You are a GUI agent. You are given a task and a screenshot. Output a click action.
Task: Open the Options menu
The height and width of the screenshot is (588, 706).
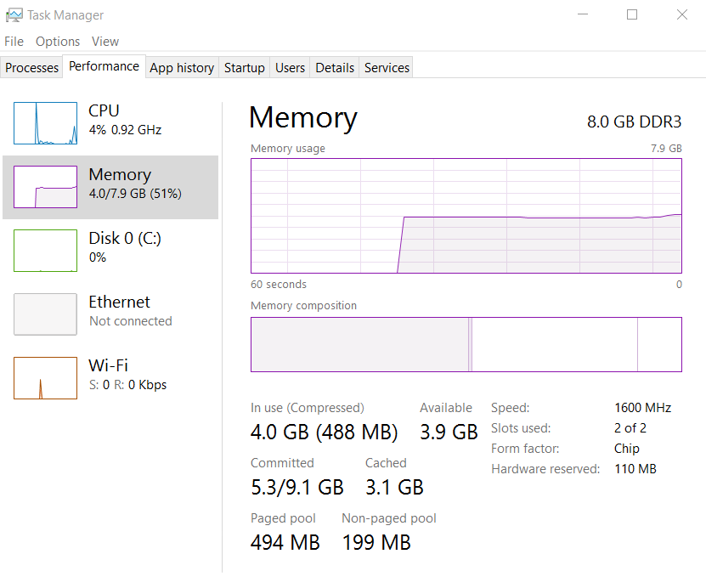click(57, 41)
